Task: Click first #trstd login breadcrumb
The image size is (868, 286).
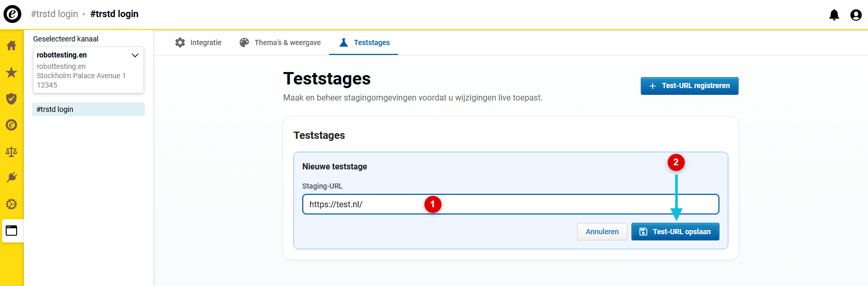Action: (x=54, y=14)
